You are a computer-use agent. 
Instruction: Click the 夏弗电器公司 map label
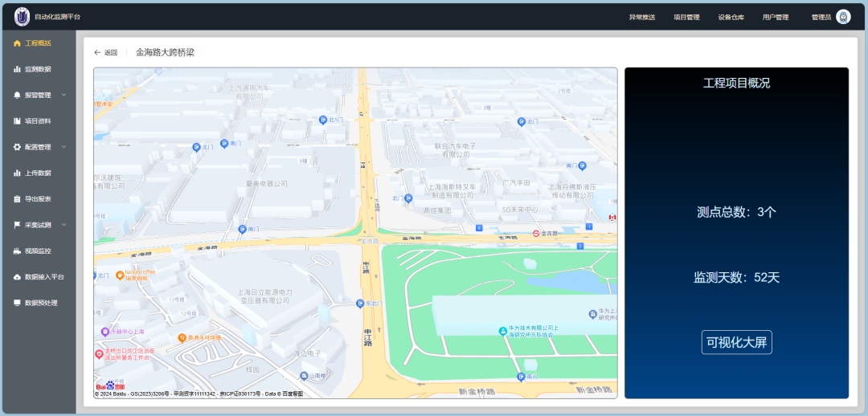(267, 183)
